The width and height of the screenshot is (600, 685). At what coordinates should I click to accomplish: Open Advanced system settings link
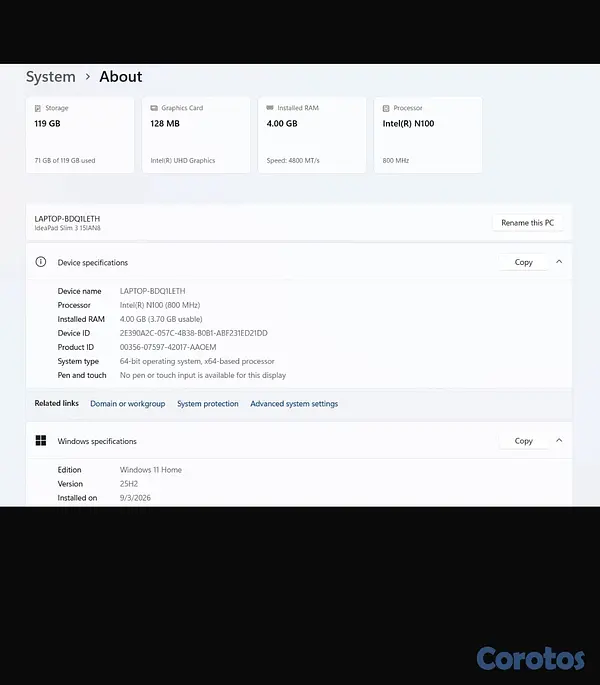(294, 404)
